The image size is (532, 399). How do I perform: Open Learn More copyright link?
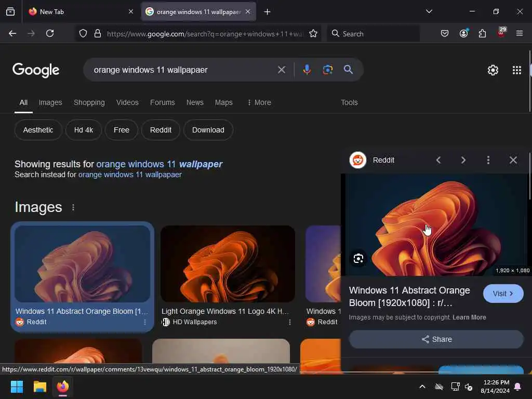(469, 317)
